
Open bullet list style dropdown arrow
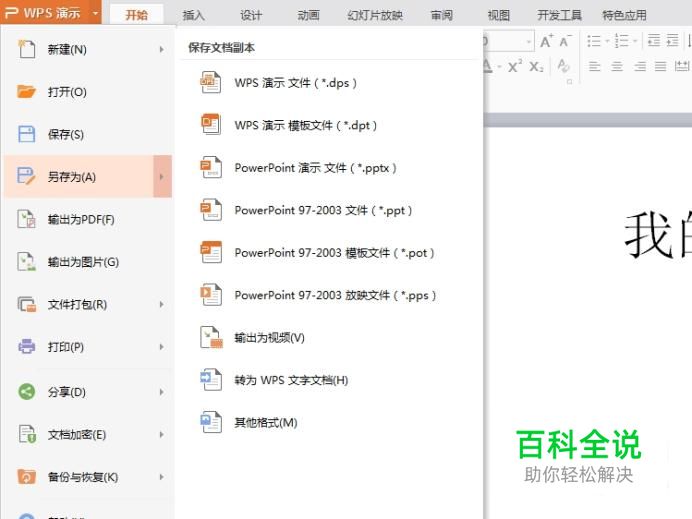[607, 41]
